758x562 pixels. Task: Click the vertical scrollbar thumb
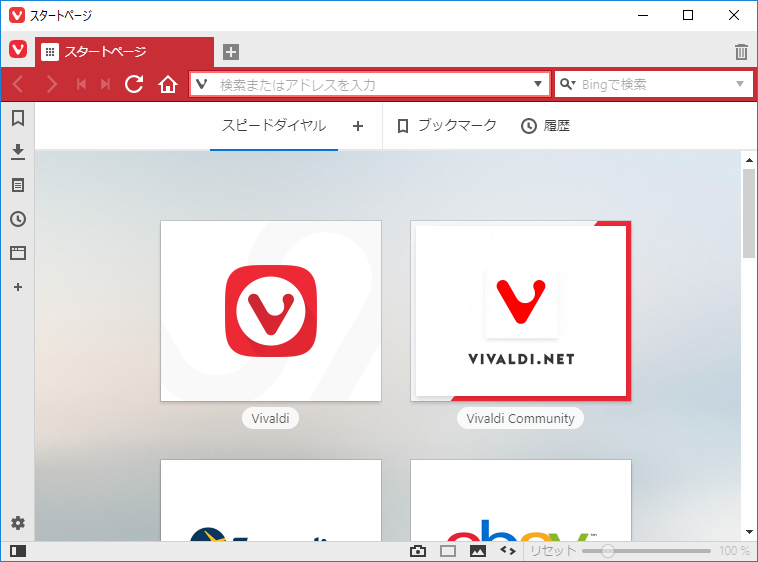[x=749, y=213]
